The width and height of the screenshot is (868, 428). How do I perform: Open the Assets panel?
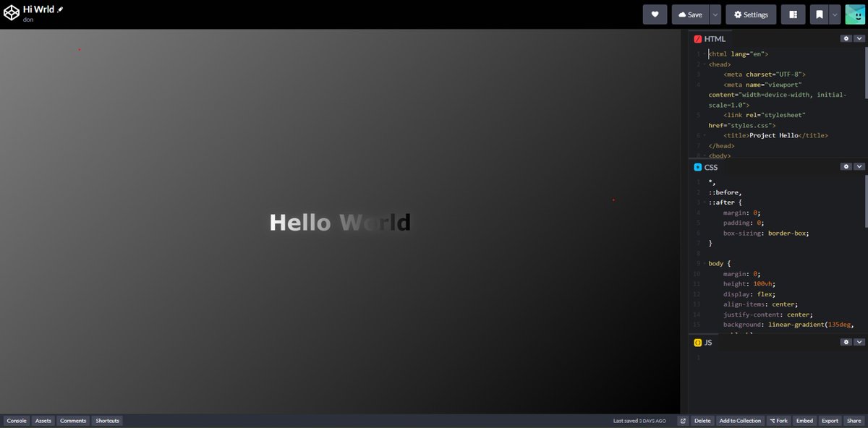(43, 421)
